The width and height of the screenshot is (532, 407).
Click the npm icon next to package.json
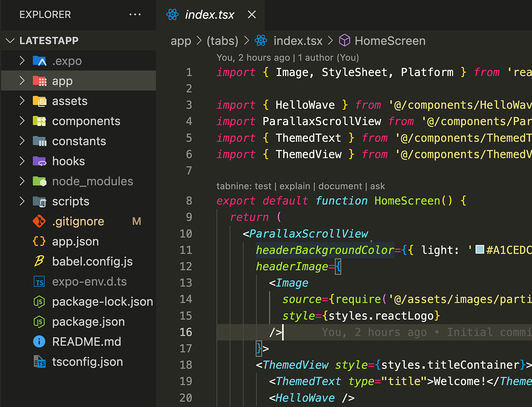39,321
